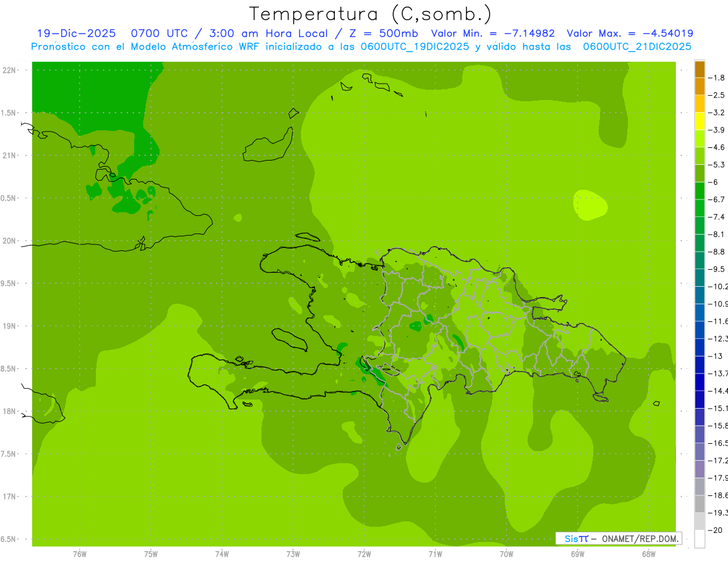Click the '69W' longitude axis label

click(578, 554)
